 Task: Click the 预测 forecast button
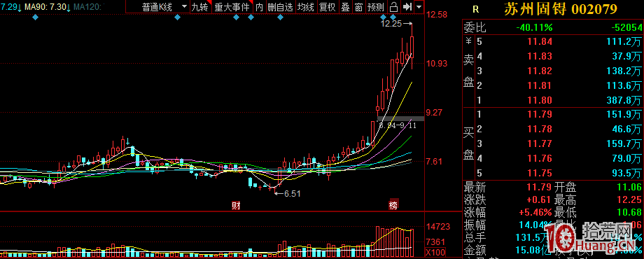tap(376, 6)
